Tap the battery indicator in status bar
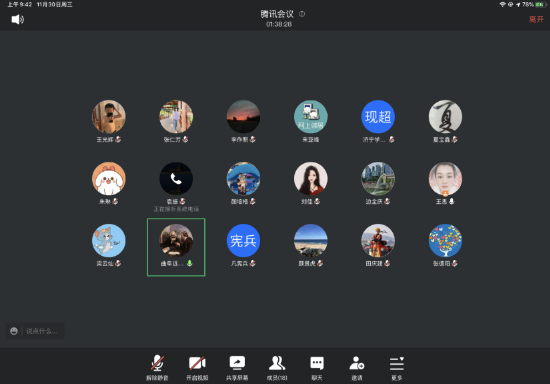This screenshot has height=384, width=550. point(540,5)
